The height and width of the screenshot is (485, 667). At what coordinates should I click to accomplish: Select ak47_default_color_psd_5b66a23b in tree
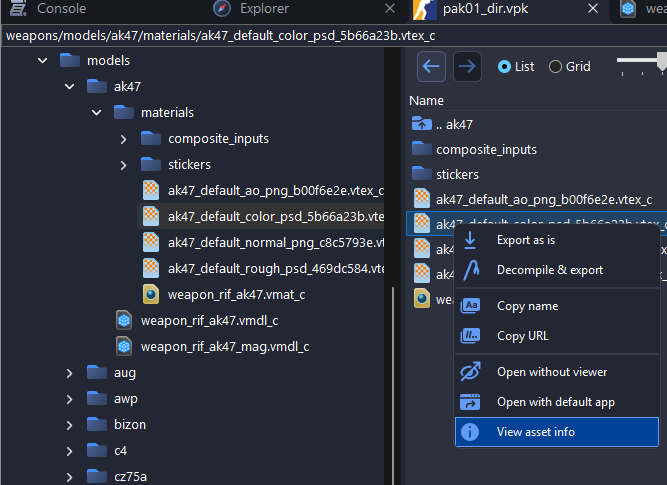tap(261, 216)
